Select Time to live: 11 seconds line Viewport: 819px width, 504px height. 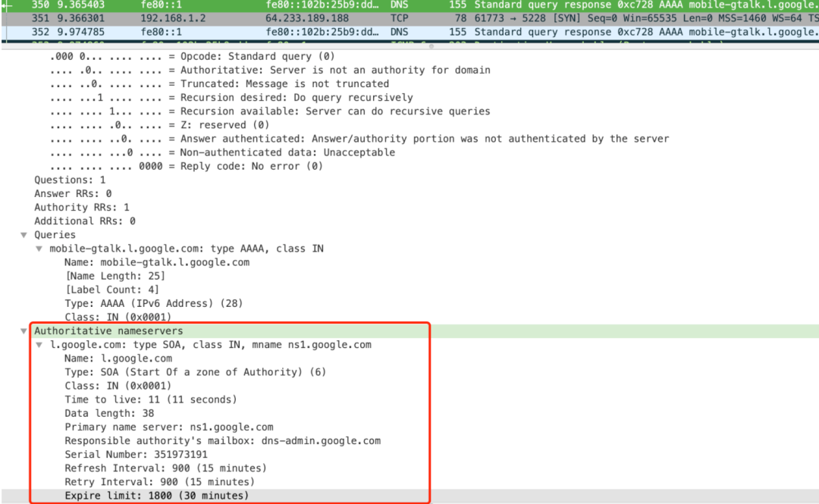click(150, 399)
